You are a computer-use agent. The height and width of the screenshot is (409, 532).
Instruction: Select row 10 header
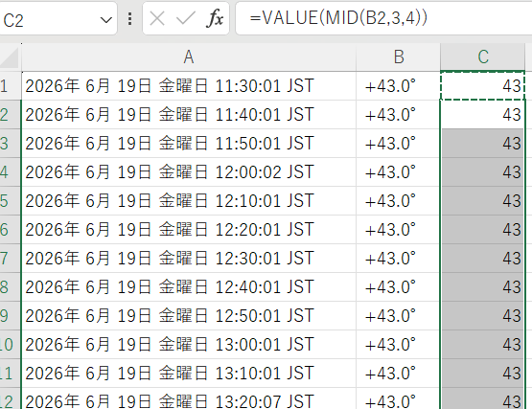[x=11, y=345]
